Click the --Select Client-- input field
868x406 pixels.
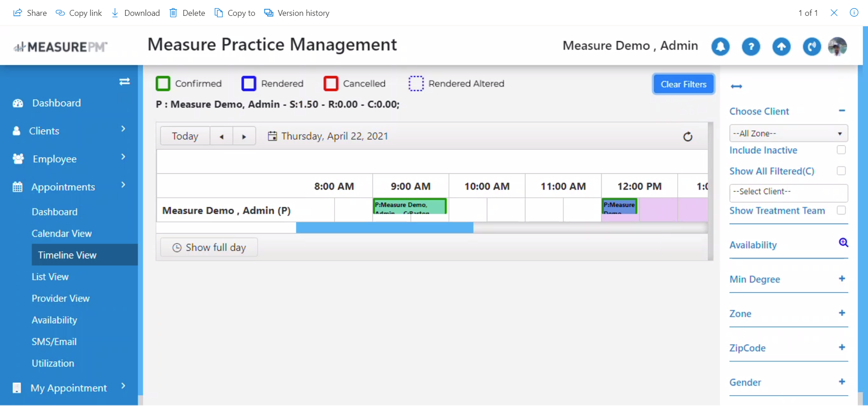[x=788, y=192]
